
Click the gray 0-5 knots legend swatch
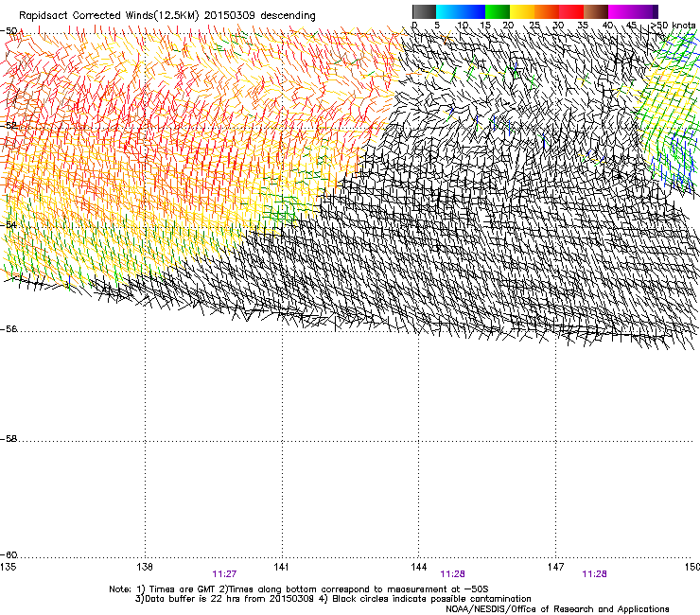pos(424,11)
